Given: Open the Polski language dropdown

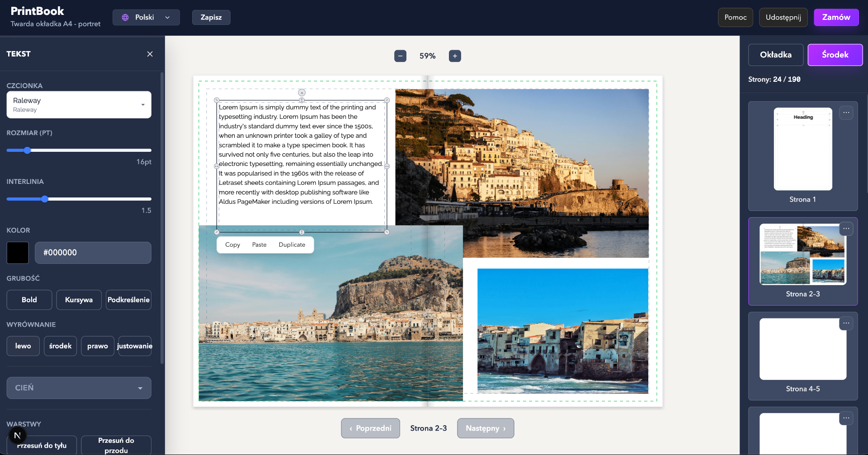Looking at the screenshot, I should pos(146,18).
